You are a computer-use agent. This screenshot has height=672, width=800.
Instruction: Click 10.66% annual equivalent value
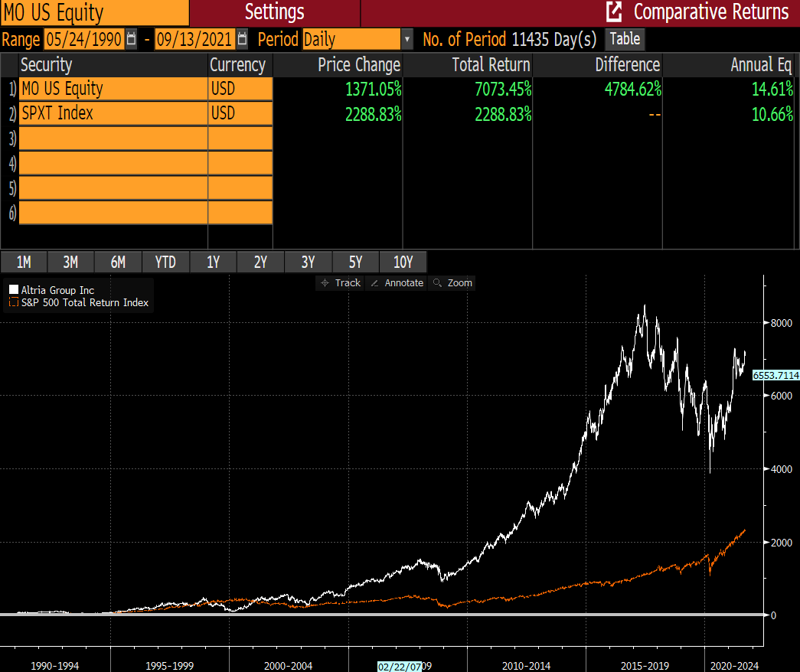click(772, 114)
